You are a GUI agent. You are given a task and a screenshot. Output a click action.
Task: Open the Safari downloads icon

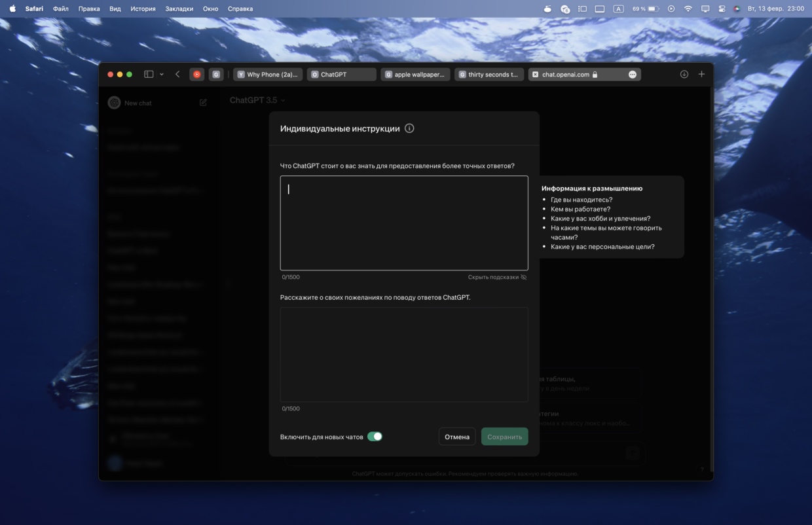pos(684,75)
